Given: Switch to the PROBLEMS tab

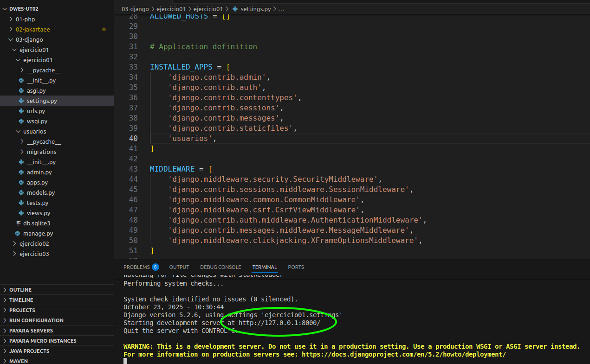Looking at the screenshot, I should (136, 267).
